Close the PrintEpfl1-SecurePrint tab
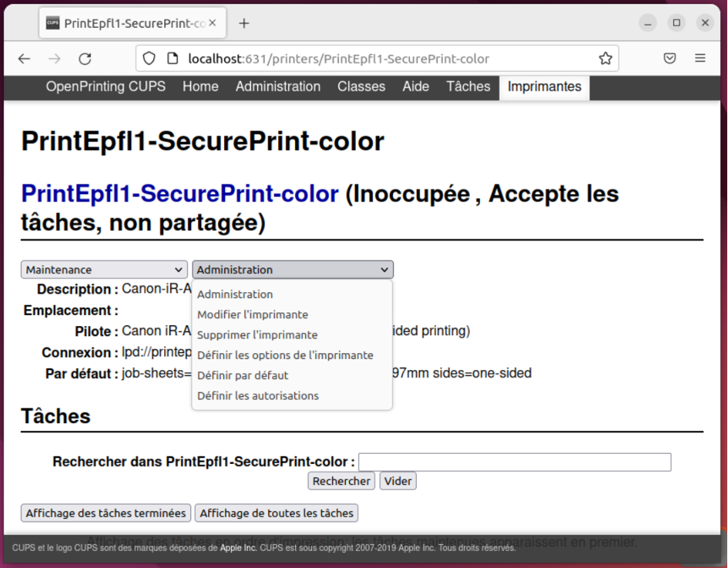The width and height of the screenshot is (728, 568). click(213, 23)
